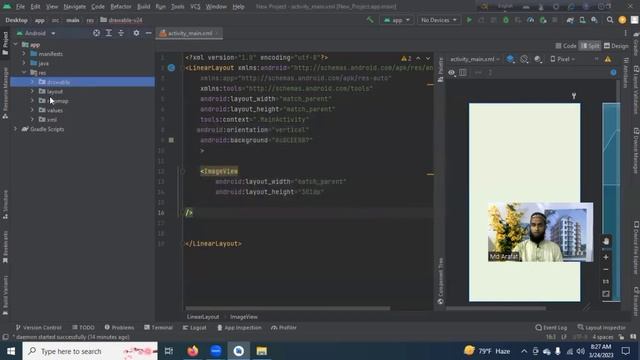640x360 pixels.
Task: Expand the Gradle Scripts node arrow
Action: [x=16, y=129]
